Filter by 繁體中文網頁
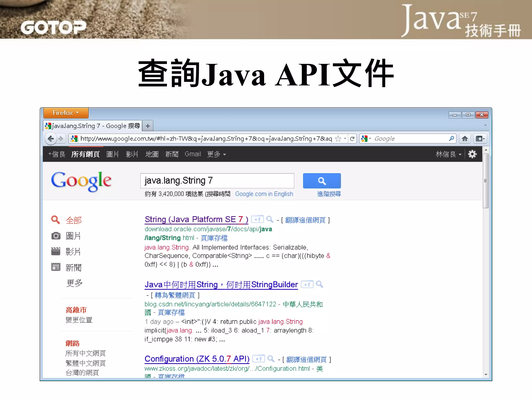Screen dimensions: 532x399 (85, 363)
